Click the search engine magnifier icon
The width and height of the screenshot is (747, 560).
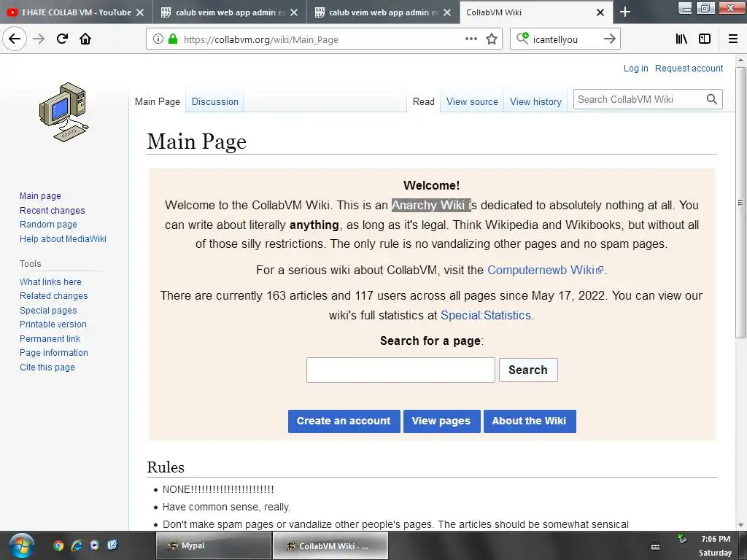(522, 39)
